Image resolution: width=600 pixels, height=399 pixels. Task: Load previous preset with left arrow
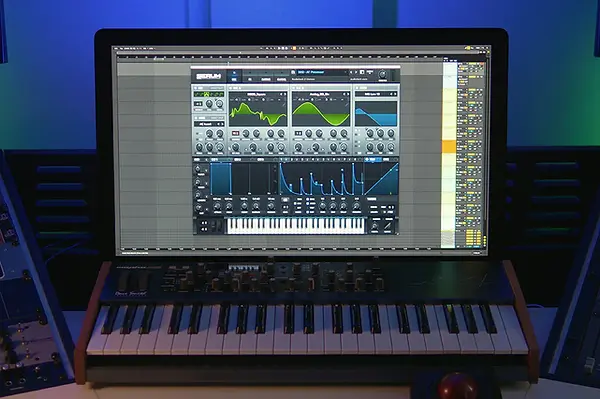pos(351,72)
